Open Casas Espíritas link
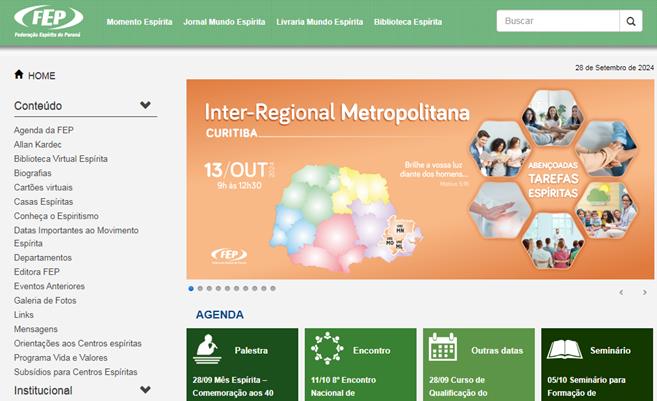657x401 pixels. pos(44,202)
